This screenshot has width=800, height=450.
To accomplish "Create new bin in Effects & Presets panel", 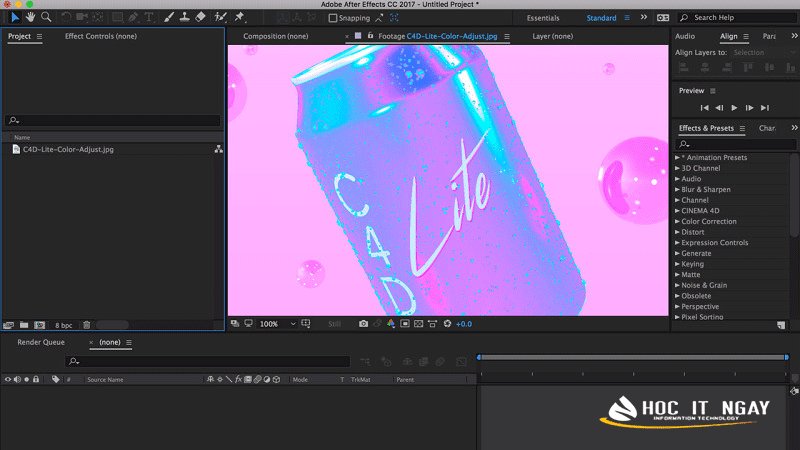I will [781, 325].
